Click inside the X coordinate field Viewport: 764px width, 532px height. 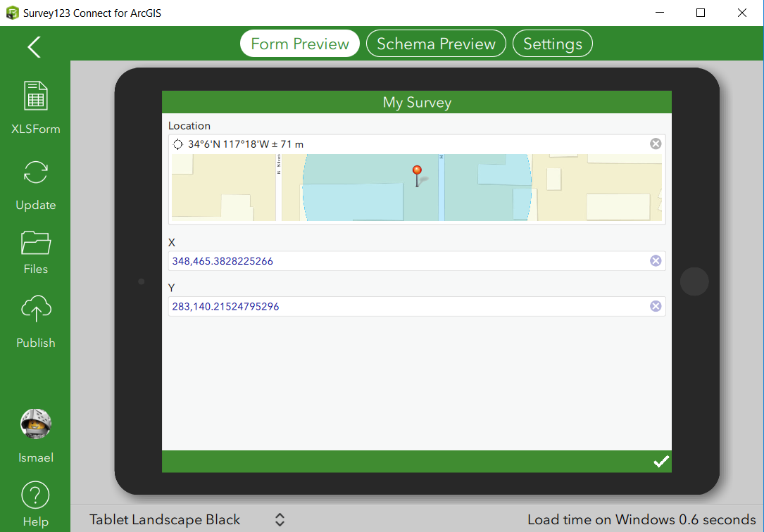417,261
